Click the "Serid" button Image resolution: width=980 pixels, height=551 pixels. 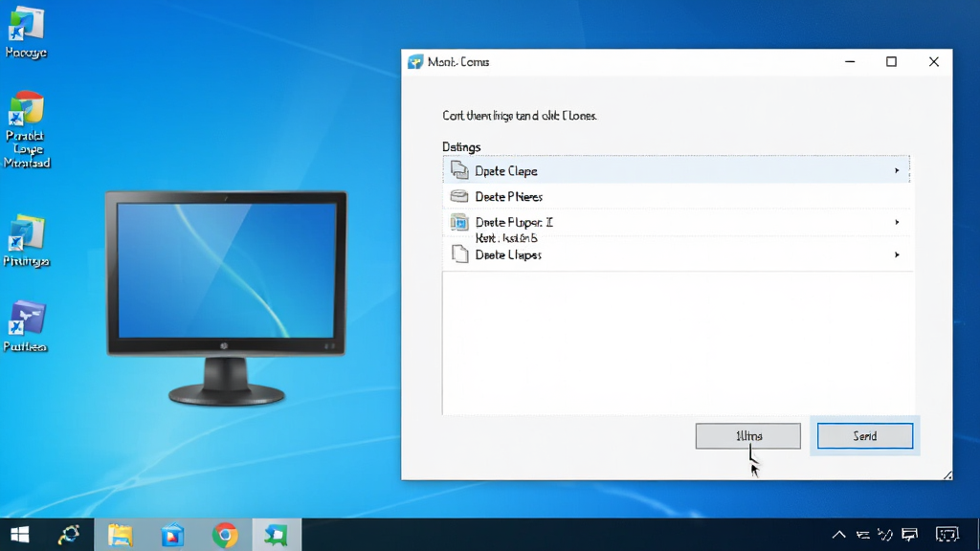tap(865, 436)
